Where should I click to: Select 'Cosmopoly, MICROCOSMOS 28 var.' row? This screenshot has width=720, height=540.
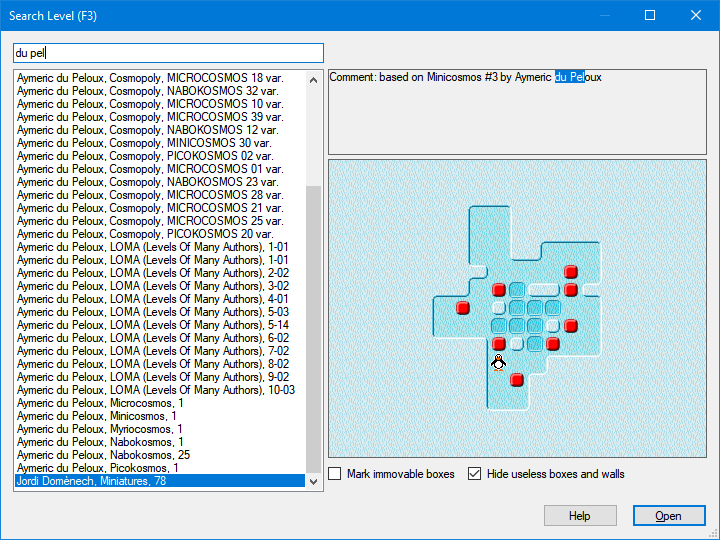(x=160, y=195)
